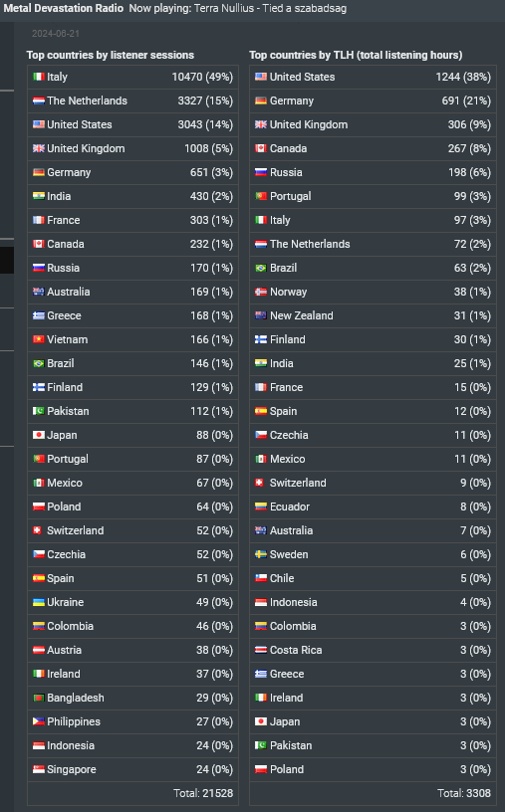Click the Philippines flag icon
Image resolution: width=505 pixels, height=812 pixels.
pyautogui.click(x=39, y=721)
